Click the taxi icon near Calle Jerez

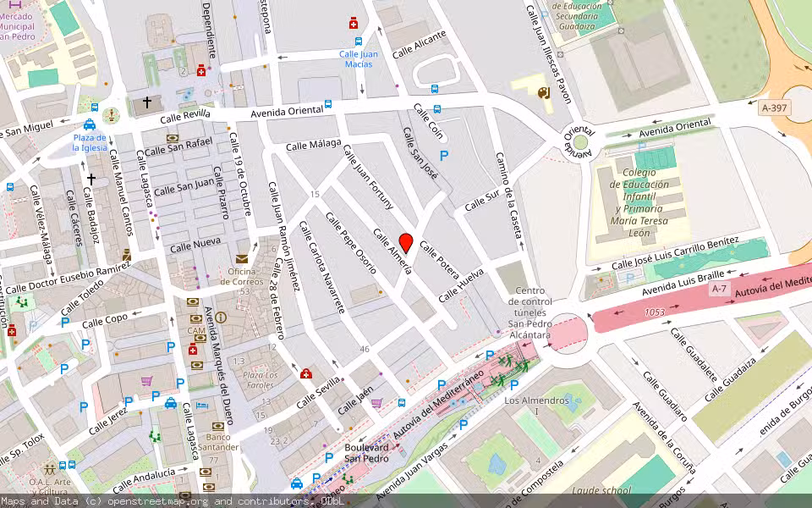pyautogui.click(x=170, y=403)
